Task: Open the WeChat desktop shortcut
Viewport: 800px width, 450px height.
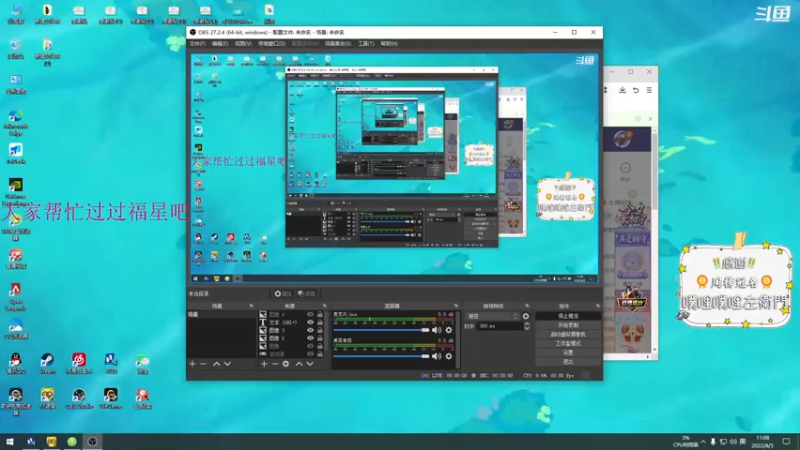Action: point(142,364)
